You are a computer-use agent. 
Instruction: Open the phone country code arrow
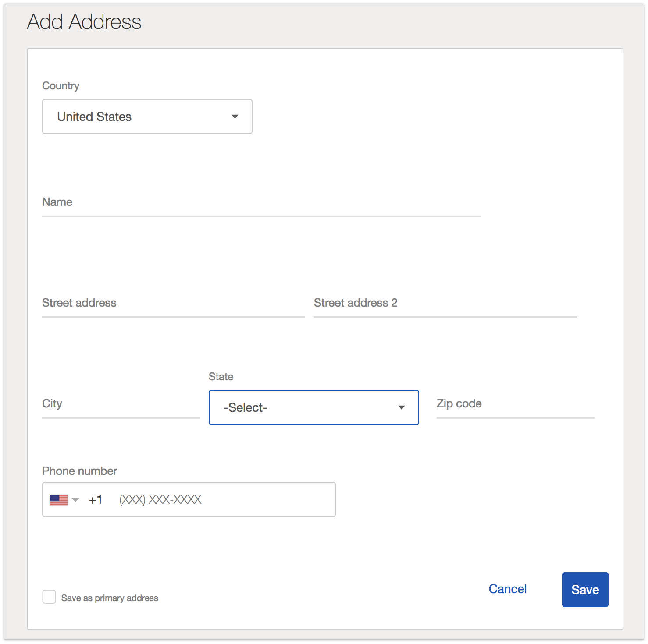[x=75, y=500]
